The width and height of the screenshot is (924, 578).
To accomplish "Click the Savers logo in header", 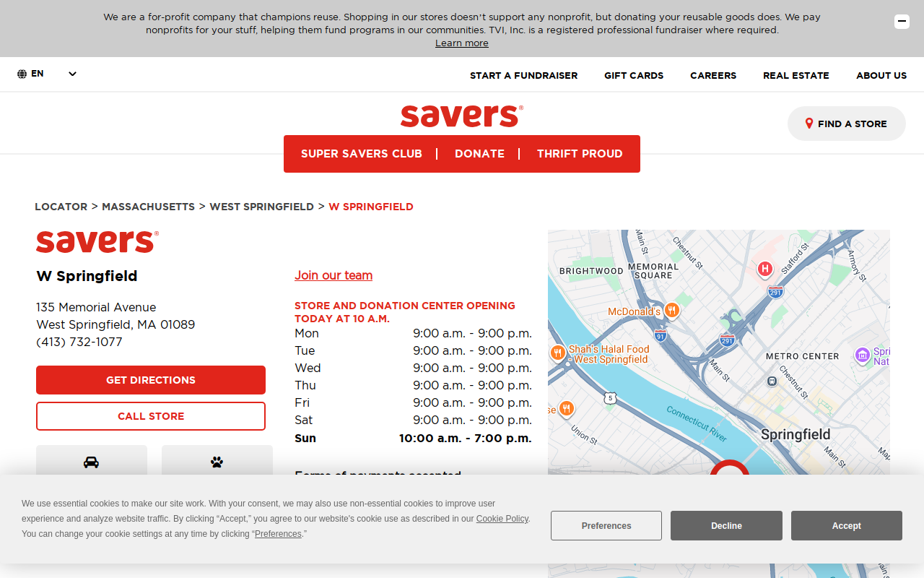I will (x=462, y=116).
